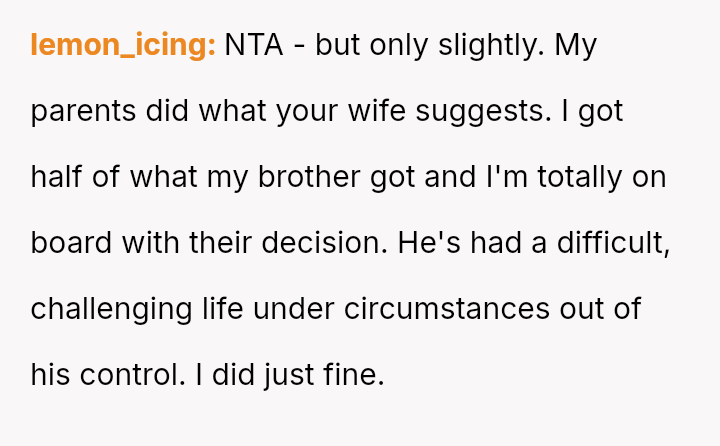Click the words "totally on" ending third line

pyautogui.click(x=602, y=178)
